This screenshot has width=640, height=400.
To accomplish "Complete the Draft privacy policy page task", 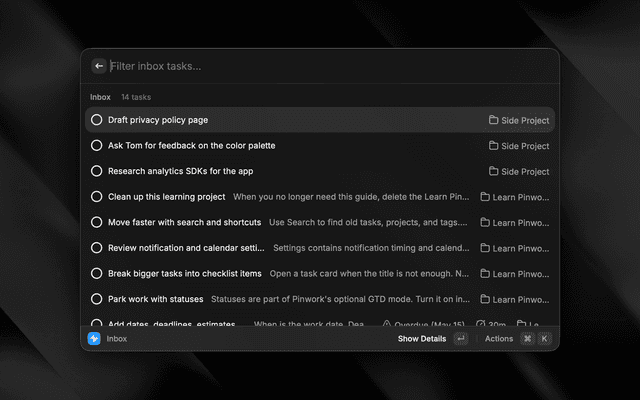I will point(97,120).
